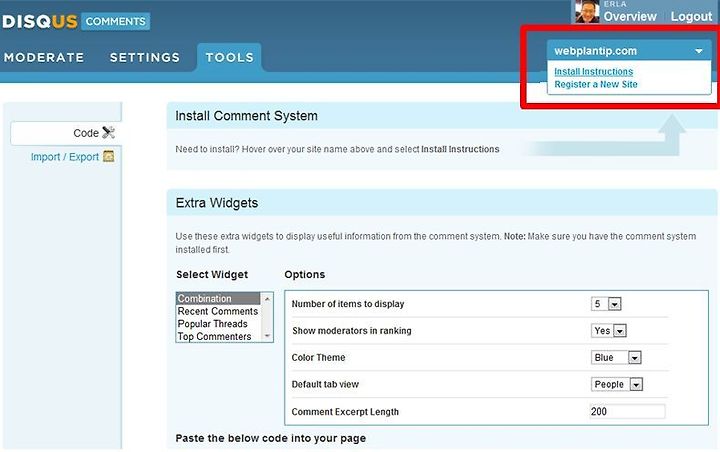Click the Code tools icon
Viewport: 720px width, 452px height.
pos(108,132)
